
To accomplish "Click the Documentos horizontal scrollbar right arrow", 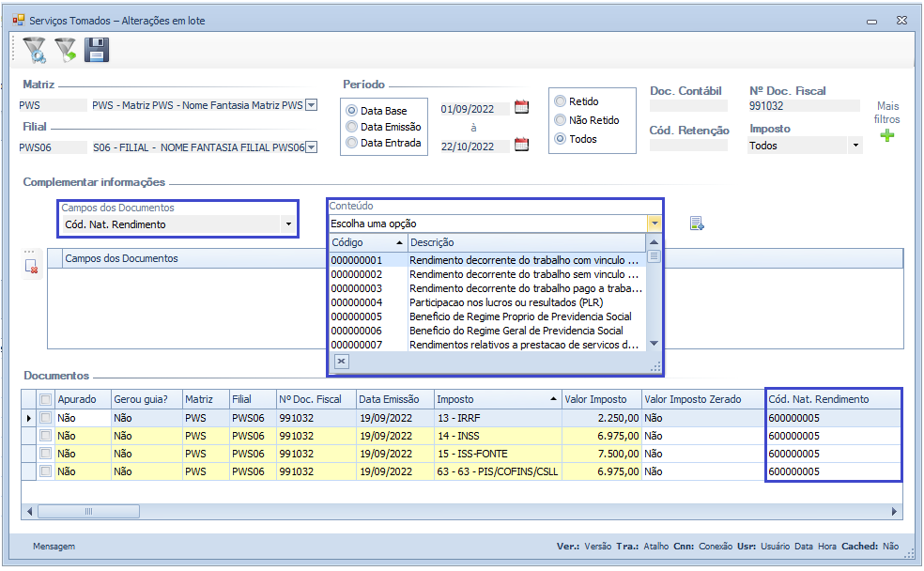I will tap(895, 512).
